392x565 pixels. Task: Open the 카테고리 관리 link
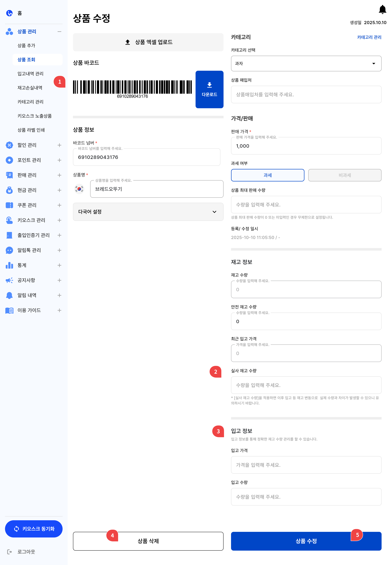tap(369, 37)
